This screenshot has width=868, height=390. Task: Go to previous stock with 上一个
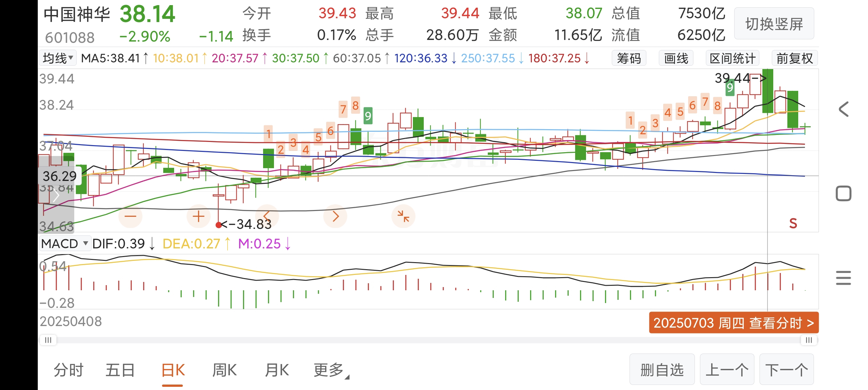[x=727, y=370]
